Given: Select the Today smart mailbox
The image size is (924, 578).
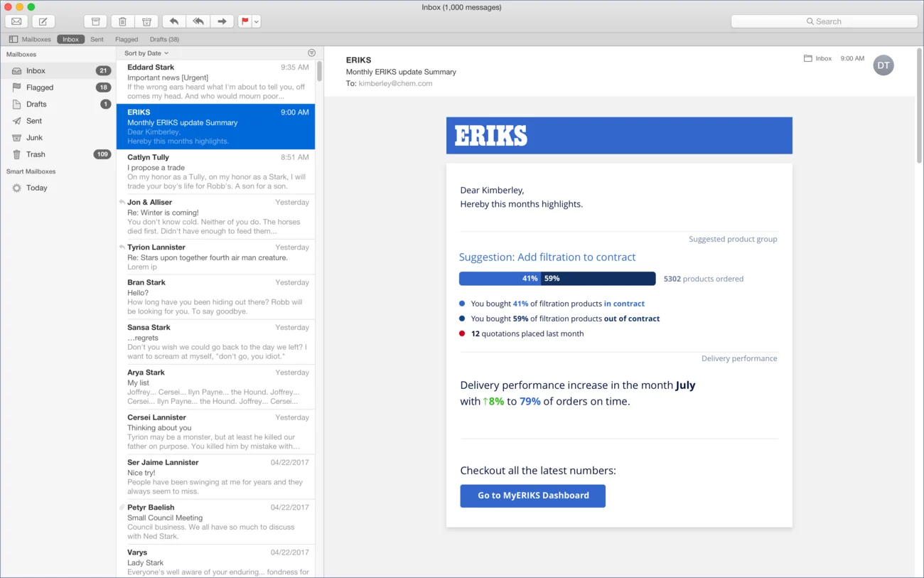Looking at the screenshot, I should [x=58, y=188].
